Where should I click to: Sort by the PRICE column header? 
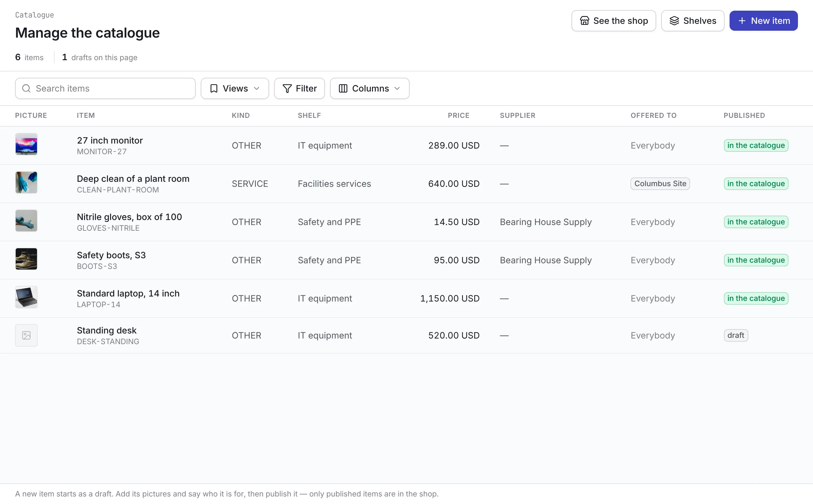click(x=458, y=115)
